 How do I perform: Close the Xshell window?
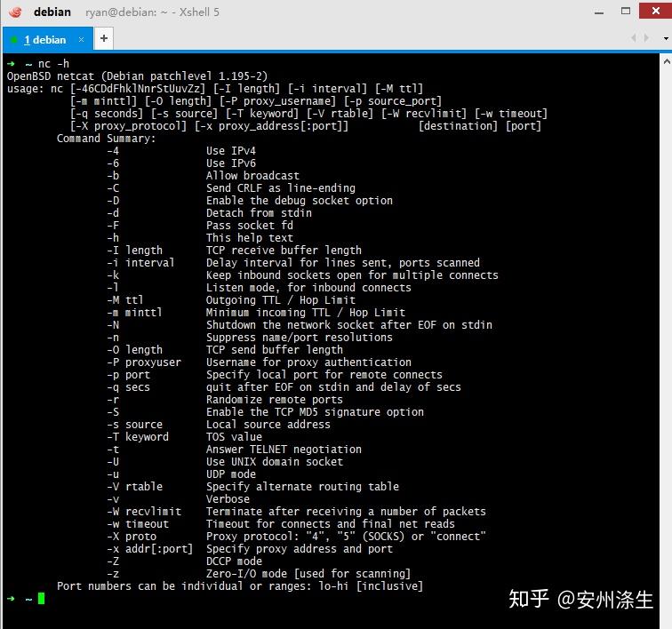655,11
